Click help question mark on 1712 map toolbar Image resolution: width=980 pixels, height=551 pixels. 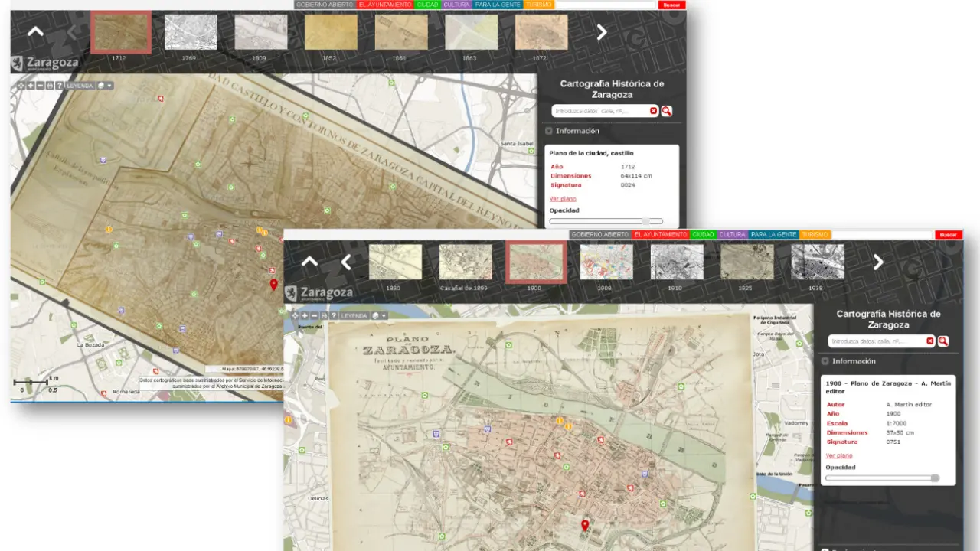tap(59, 86)
